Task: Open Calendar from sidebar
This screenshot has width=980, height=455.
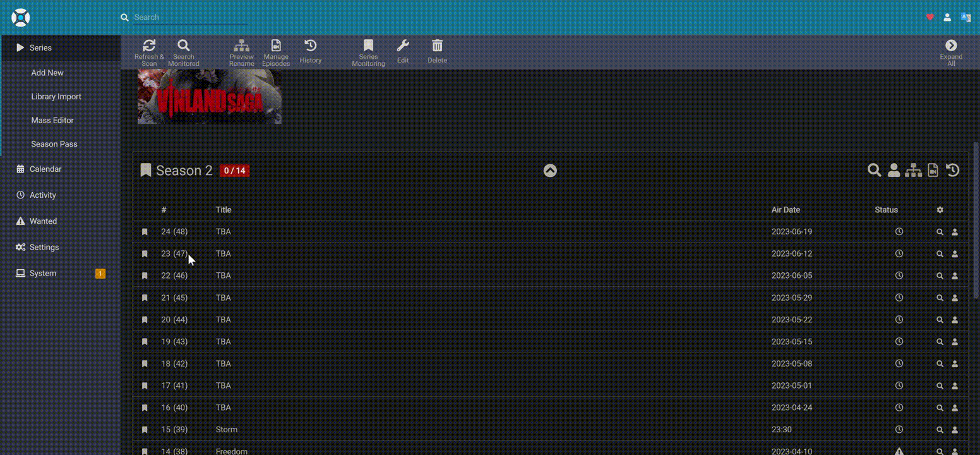Action: 45,169
